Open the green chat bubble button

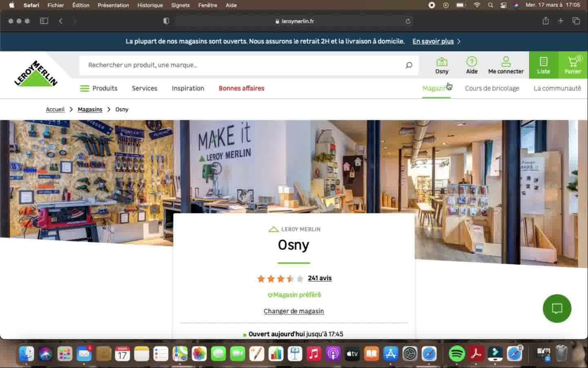(x=557, y=308)
